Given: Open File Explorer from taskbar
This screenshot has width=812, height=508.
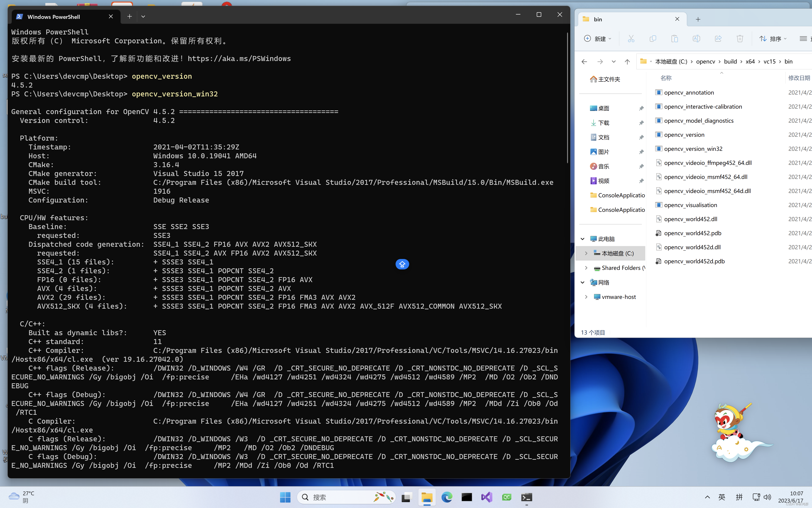Looking at the screenshot, I should pos(427,497).
